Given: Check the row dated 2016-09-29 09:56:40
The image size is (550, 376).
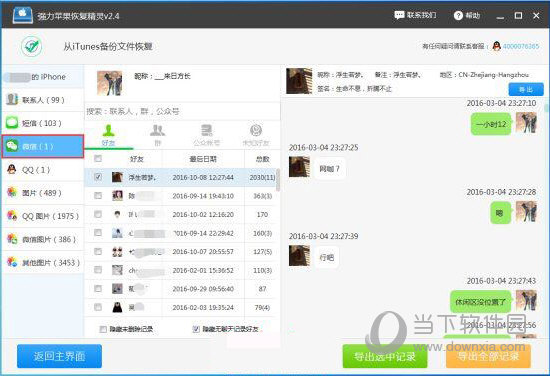Looking at the screenshot, I should point(98,288).
